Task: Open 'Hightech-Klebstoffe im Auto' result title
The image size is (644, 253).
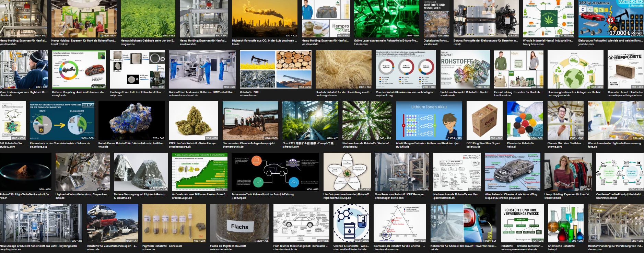Action: tap(81, 194)
